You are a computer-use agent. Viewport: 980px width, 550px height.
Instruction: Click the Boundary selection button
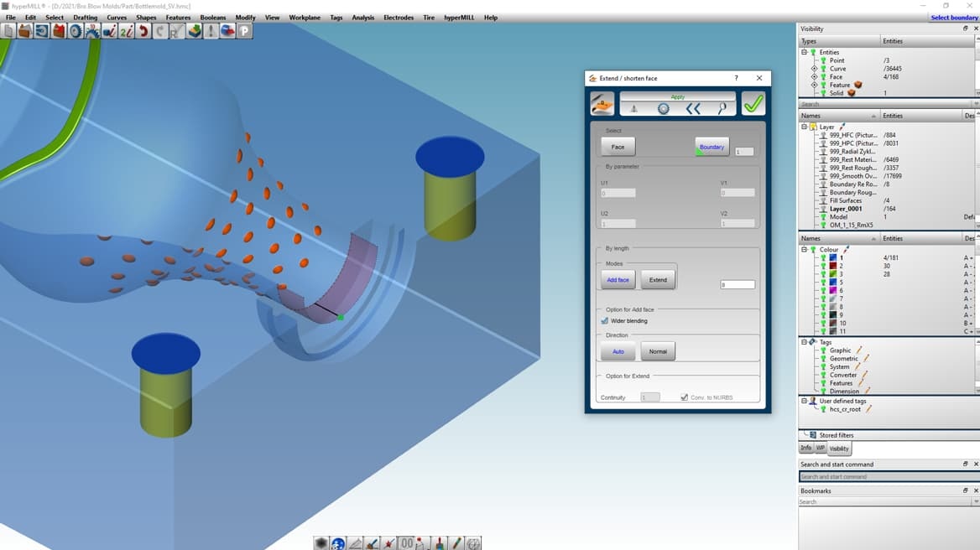click(x=711, y=147)
